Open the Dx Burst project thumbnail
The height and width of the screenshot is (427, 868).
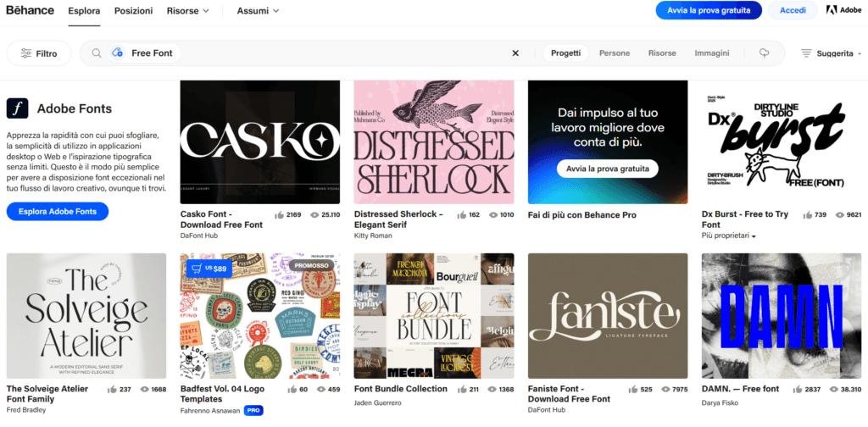click(x=781, y=142)
